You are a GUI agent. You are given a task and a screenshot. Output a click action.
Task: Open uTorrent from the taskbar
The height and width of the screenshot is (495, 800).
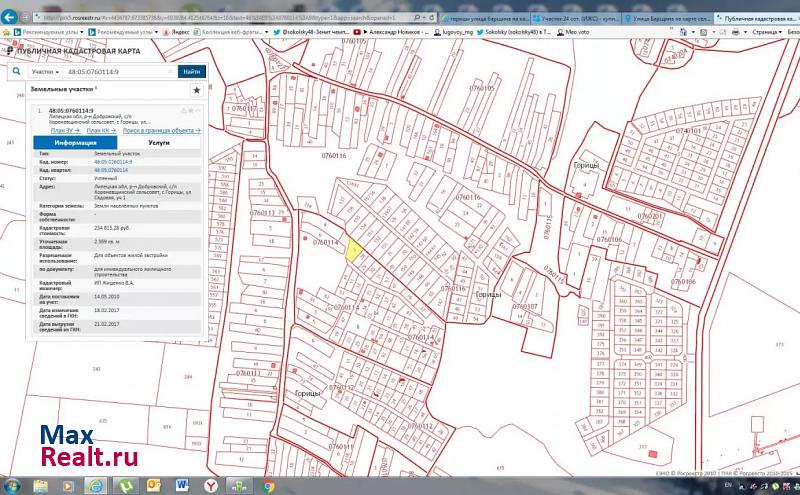pyautogui.click(x=128, y=485)
